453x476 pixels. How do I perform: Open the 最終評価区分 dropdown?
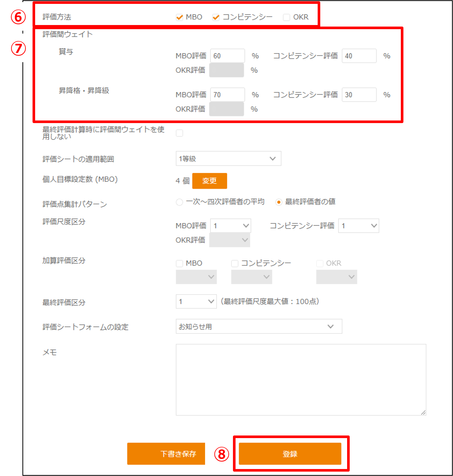(196, 301)
